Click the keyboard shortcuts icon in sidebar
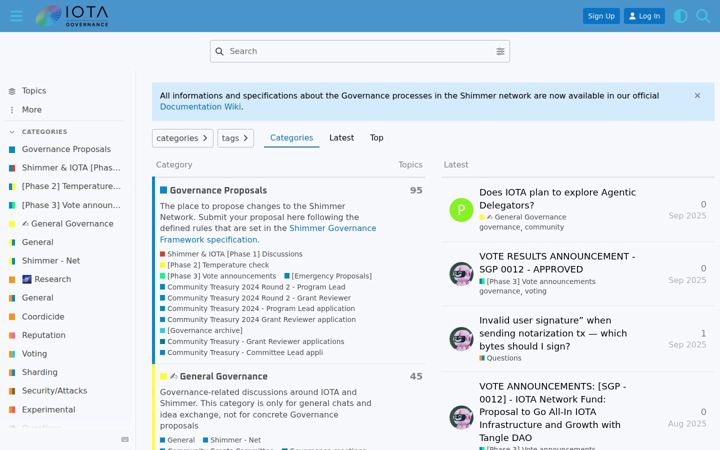This screenshot has width=720, height=450. [125, 439]
